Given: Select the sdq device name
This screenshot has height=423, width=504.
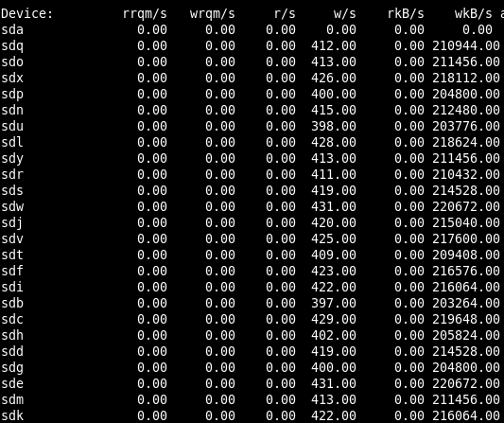Looking at the screenshot, I should [x=12, y=46].
